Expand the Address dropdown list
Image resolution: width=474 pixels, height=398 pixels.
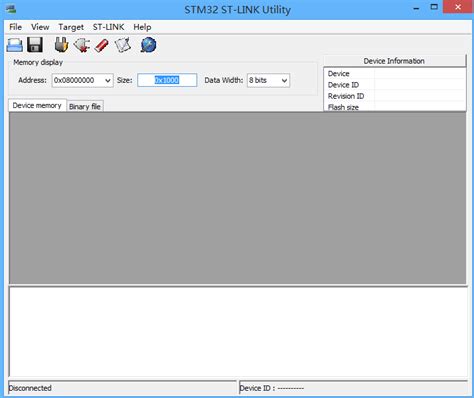click(x=108, y=80)
